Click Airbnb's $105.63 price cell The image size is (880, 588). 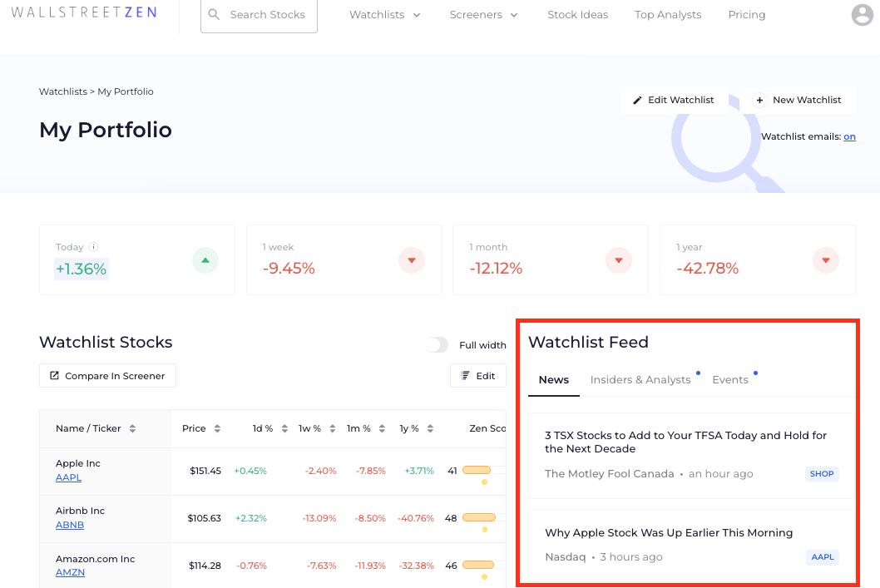[x=205, y=518]
